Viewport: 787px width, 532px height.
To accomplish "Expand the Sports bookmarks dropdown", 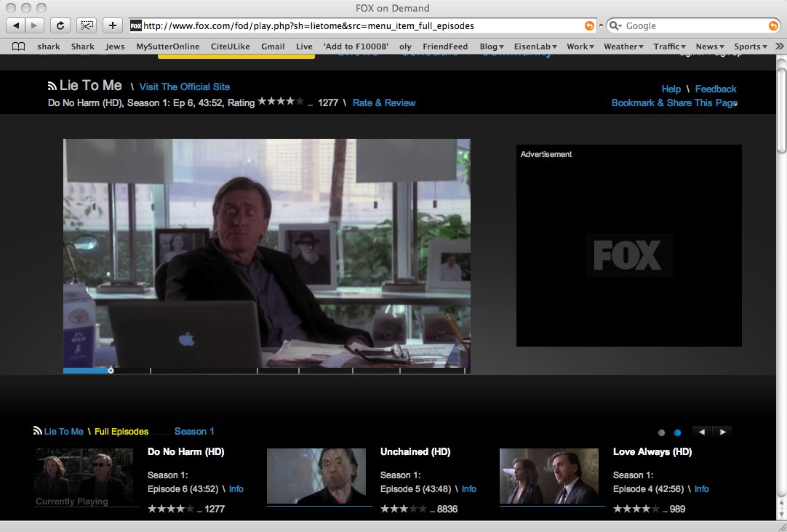I will tap(751, 47).
